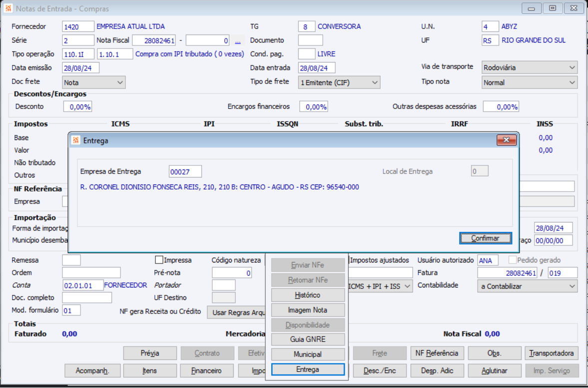Click the Fornecedor code field 1420
Viewport: 588px width, 388px height.
(x=78, y=26)
